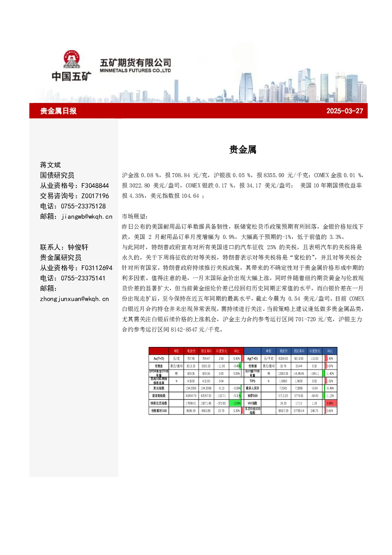Screen dimensions: 392x555
Task: Click Au(T+D) closing price 707.40
Action: [191, 359]
